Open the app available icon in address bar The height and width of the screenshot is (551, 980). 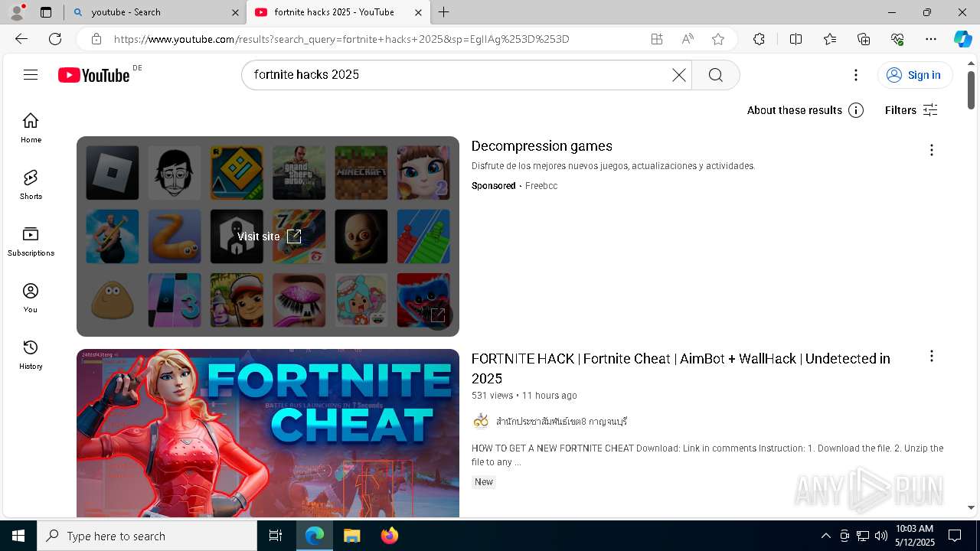pos(657,39)
